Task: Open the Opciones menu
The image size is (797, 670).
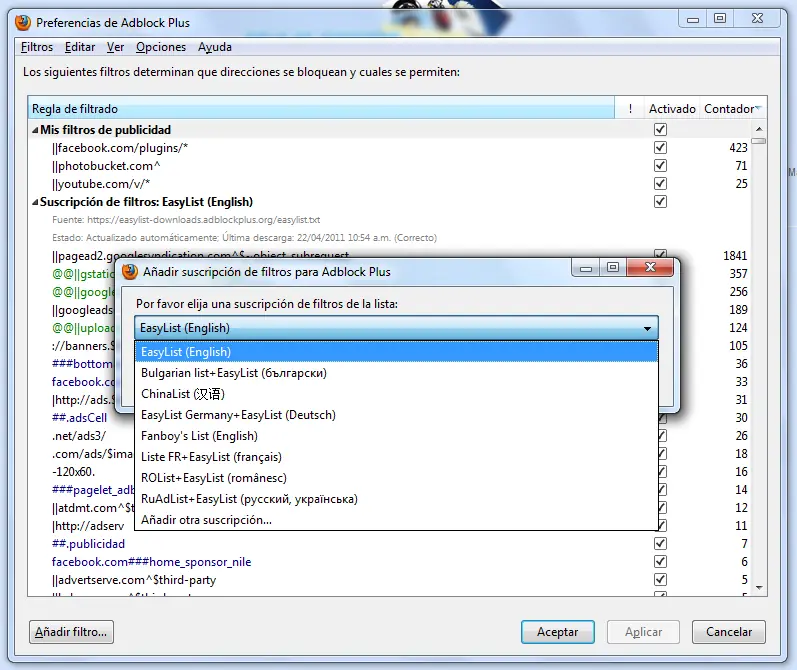Action: pyautogui.click(x=161, y=47)
